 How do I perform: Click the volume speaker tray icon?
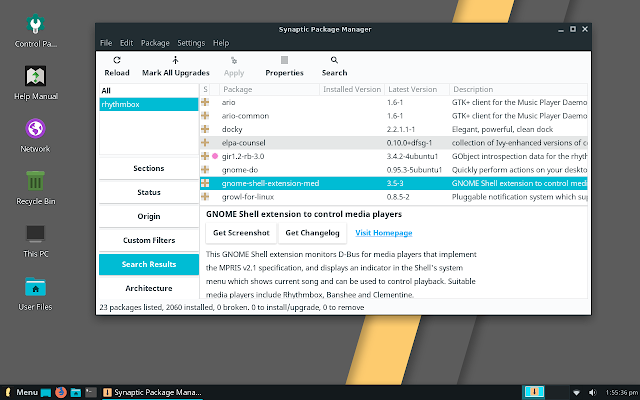coord(592,393)
